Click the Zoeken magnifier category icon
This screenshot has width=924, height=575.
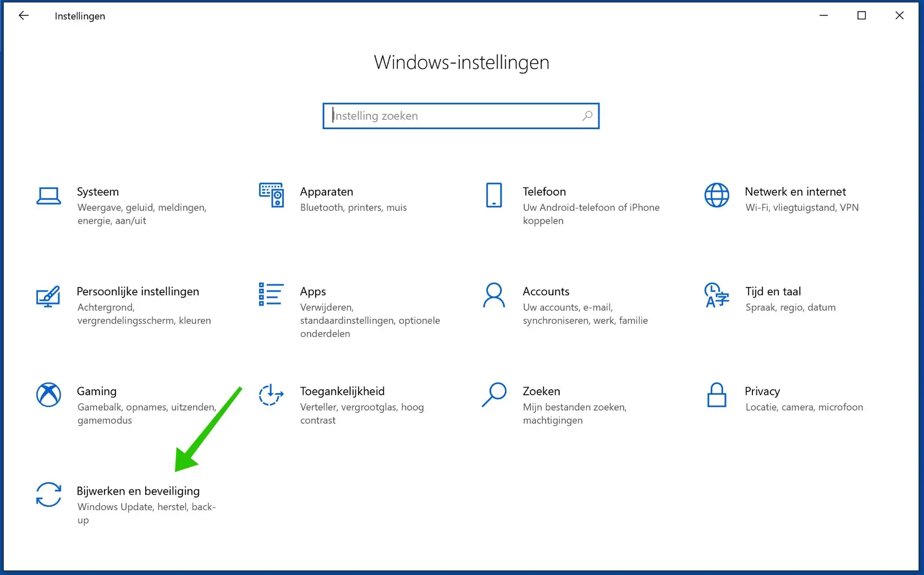[494, 395]
